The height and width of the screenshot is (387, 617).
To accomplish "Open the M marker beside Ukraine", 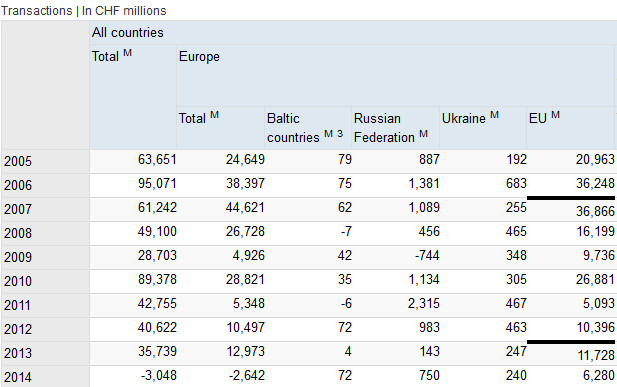I will 495,115.
